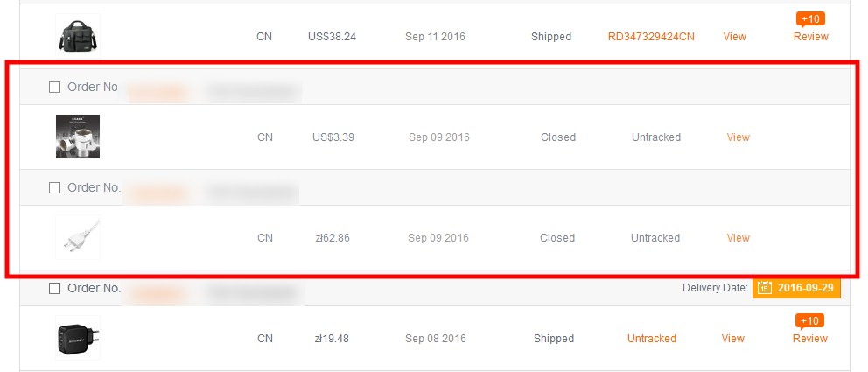
Task: Click the +10 badge above the top Review
Action: coord(810,19)
